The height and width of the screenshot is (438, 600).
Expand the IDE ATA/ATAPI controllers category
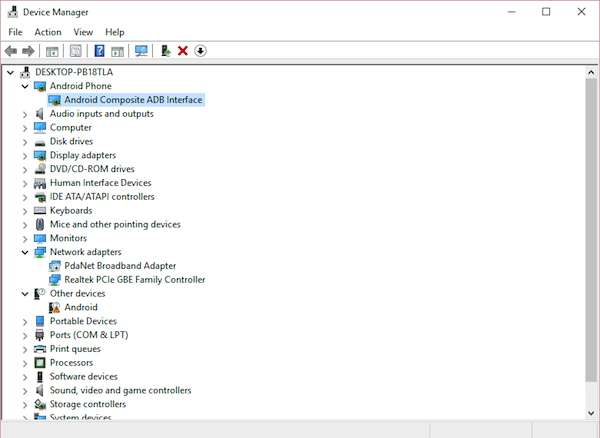(25, 197)
